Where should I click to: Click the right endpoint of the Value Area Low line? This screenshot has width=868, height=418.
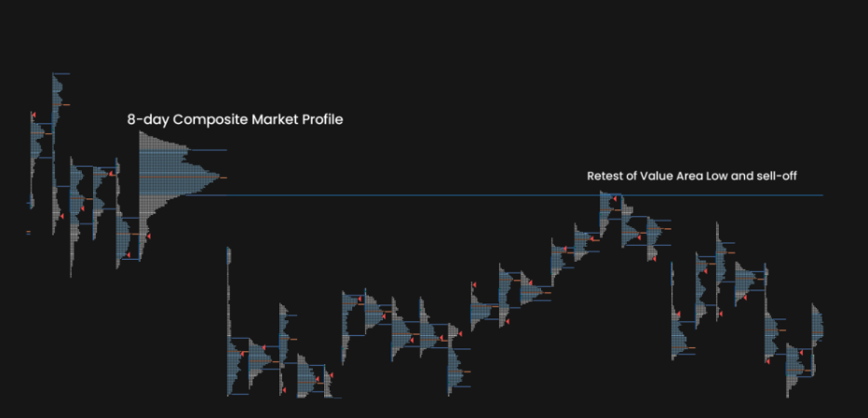click(x=821, y=196)
